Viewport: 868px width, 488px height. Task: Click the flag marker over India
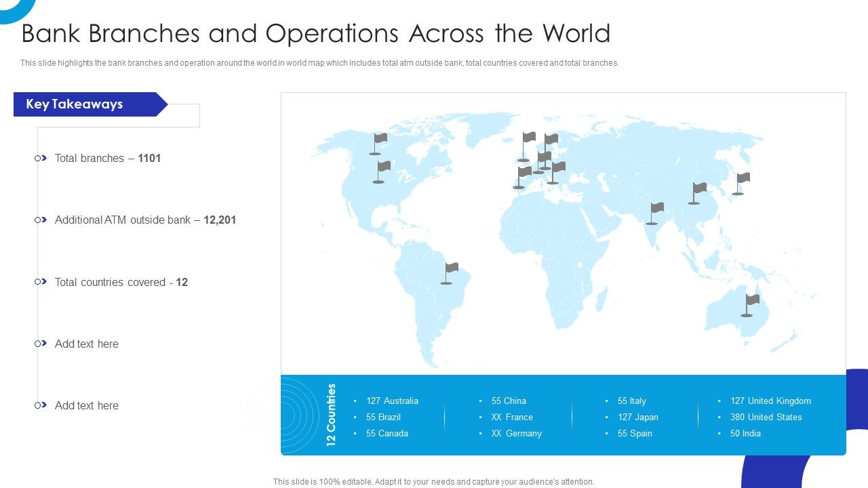654,213
